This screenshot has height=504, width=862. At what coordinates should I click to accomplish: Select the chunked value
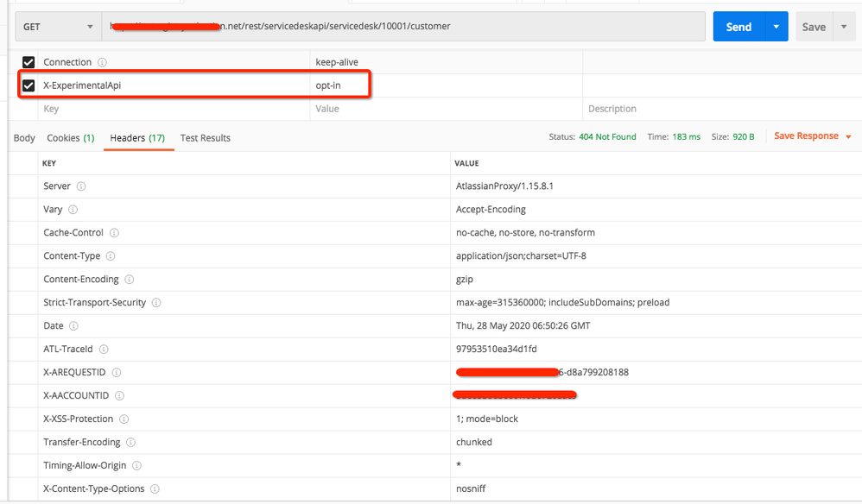474,442
